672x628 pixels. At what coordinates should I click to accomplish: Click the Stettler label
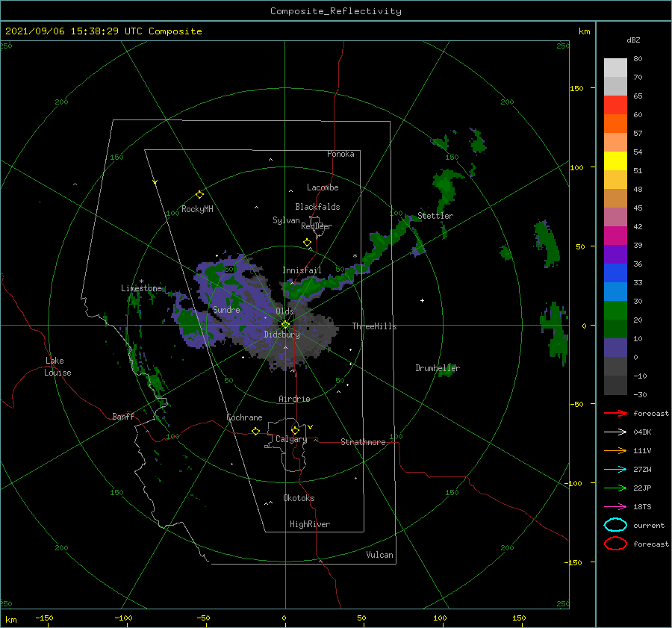pos(435,216)
